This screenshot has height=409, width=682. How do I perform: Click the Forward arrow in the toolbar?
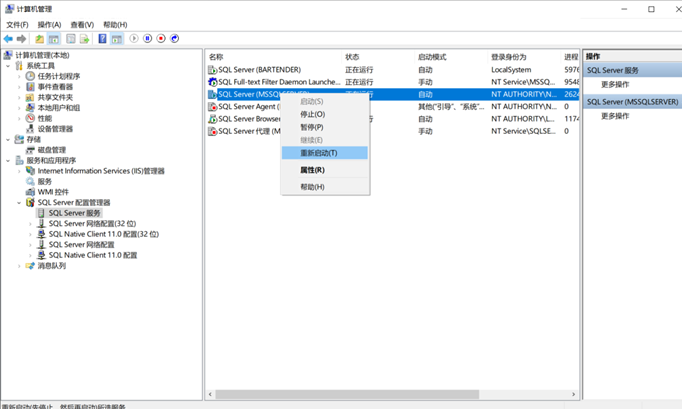pos(21,39)
